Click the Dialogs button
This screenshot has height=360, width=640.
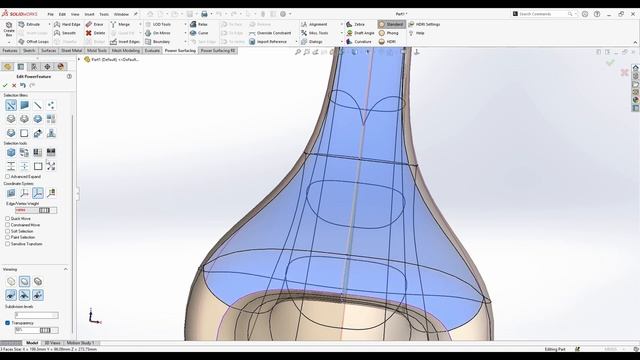[312, 42]
